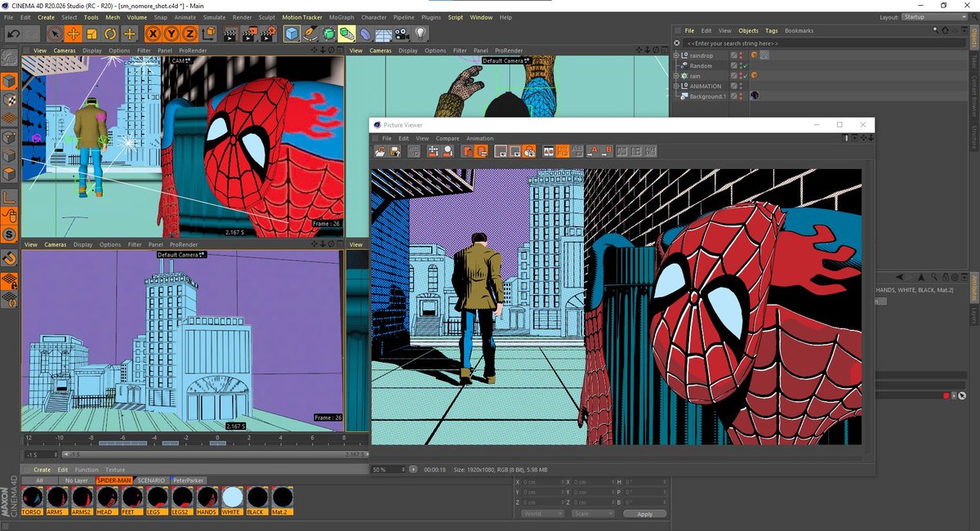The width and height of the screenshot is (980, 531).
Task: Click the Bend deformer icon
Action: (x=365, y=33)
